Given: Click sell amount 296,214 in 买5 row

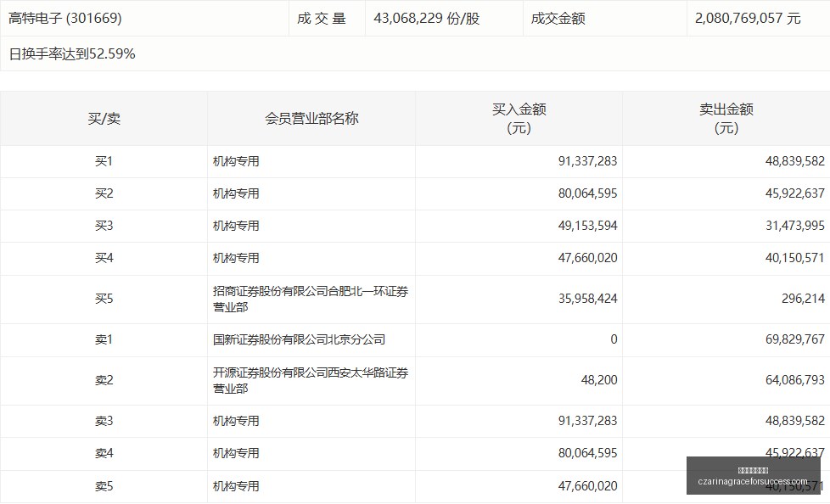Looking at the screenshot, I should click(x=803, y=299).
